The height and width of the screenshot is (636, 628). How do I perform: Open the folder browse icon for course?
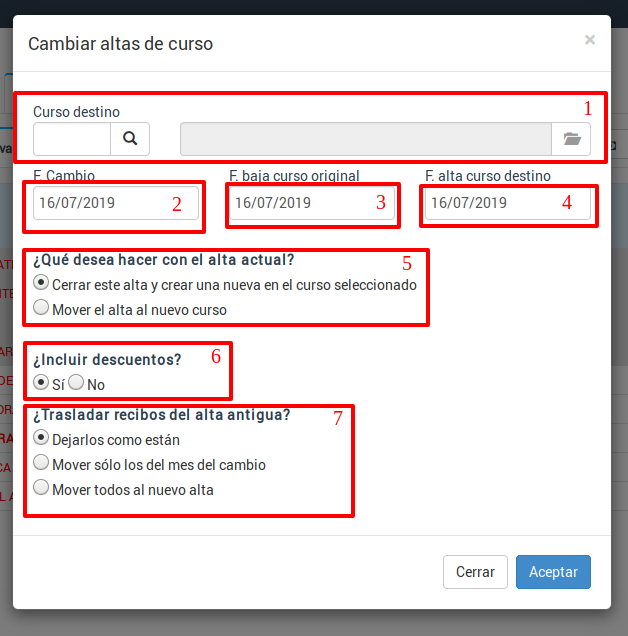tap(571, 139)
